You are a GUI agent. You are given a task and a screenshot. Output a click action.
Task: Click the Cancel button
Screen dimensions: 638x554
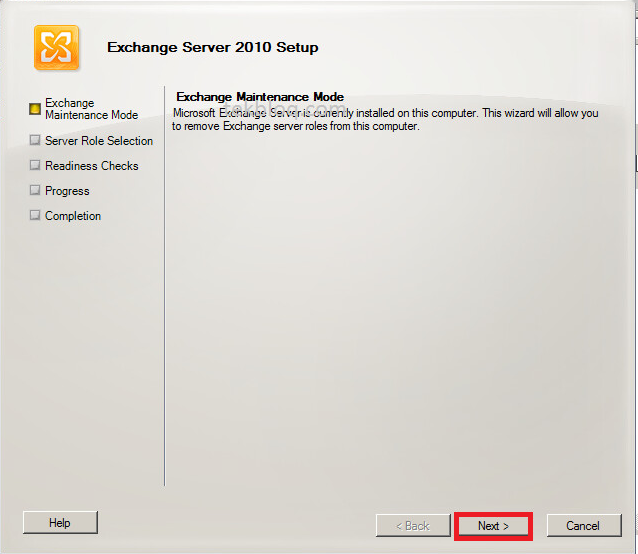tap(584, 526)
